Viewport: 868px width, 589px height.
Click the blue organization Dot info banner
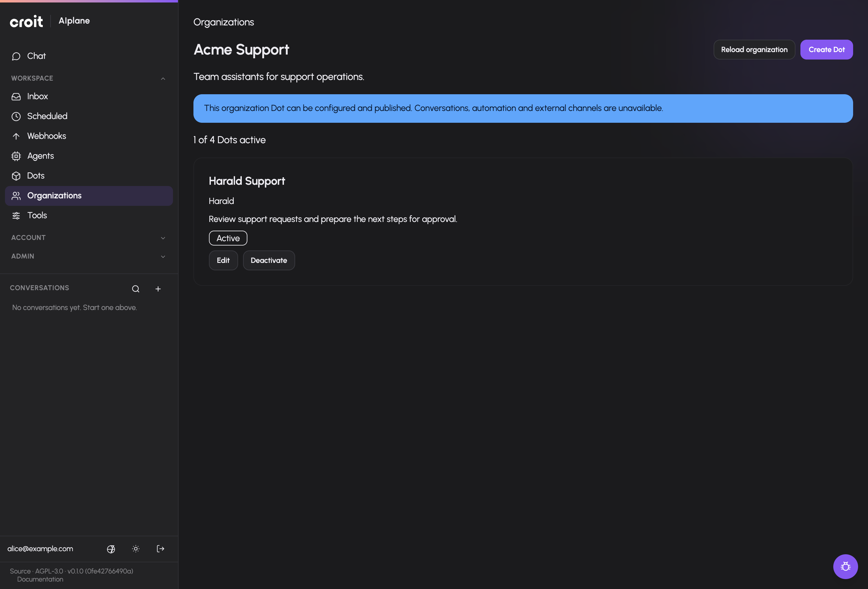(x=523, y=108)
